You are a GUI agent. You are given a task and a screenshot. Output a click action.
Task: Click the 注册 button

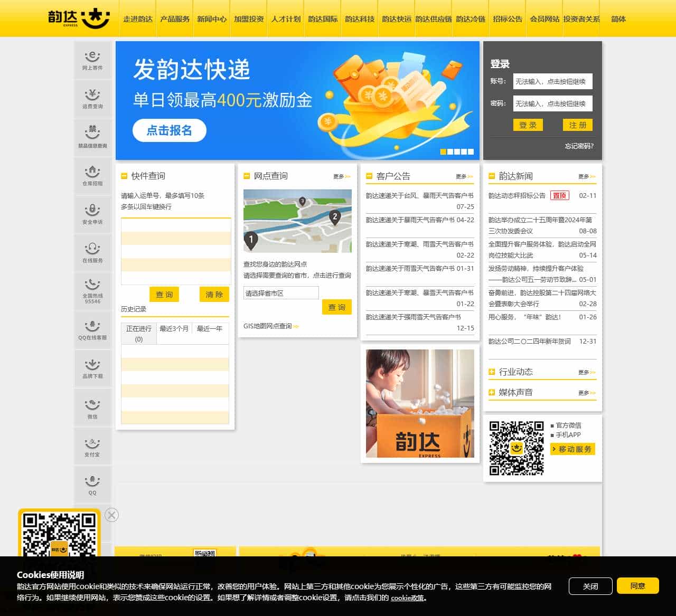(578, 125)
